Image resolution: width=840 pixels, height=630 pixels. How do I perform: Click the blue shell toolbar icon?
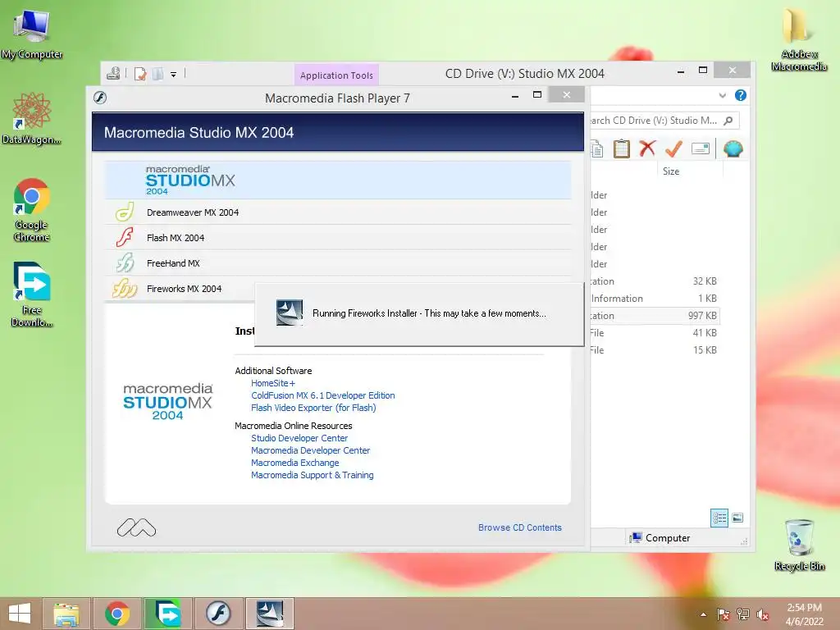[x=733, y=148]
